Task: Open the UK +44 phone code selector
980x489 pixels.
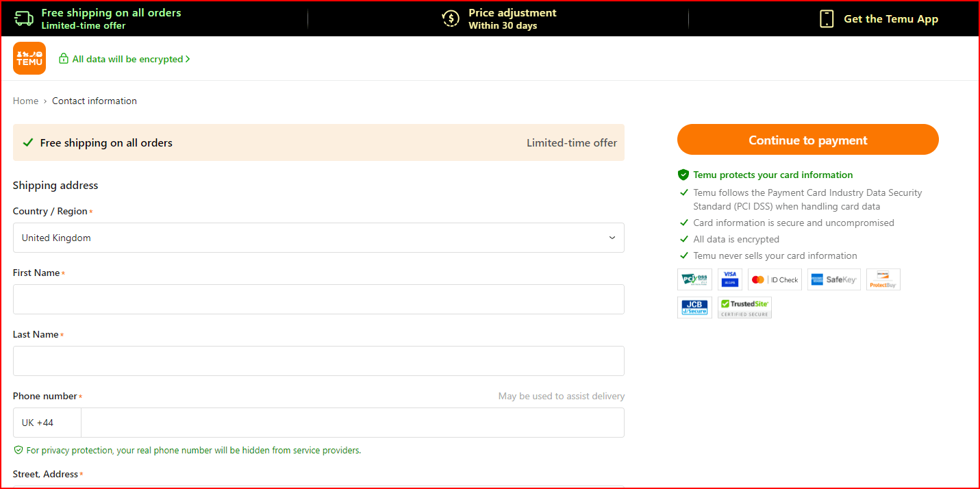Action: click(x=47, y=422)
